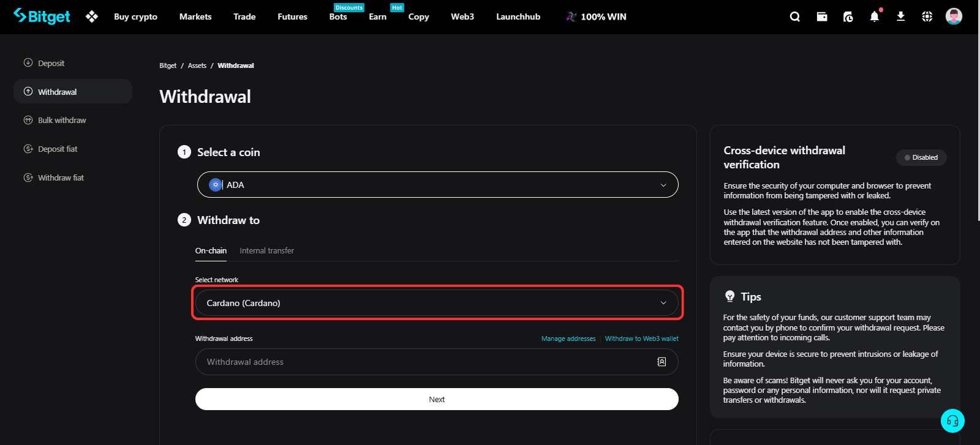Click the Tips lightbulb icon
This screenshot has width=980, height=445.
tap(729, 296)
